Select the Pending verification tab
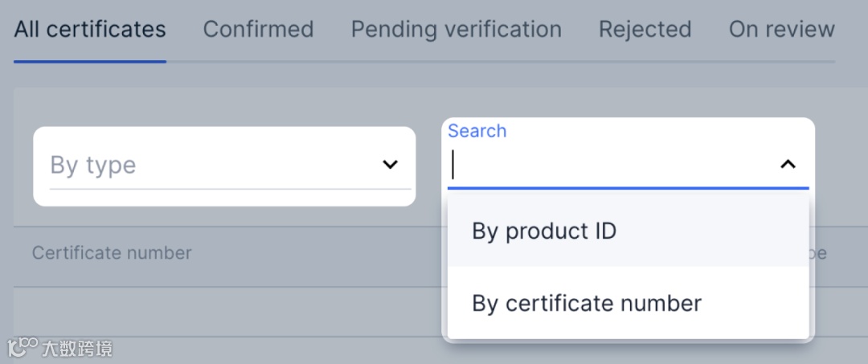The image size is (868, 364). click(456, 30)
